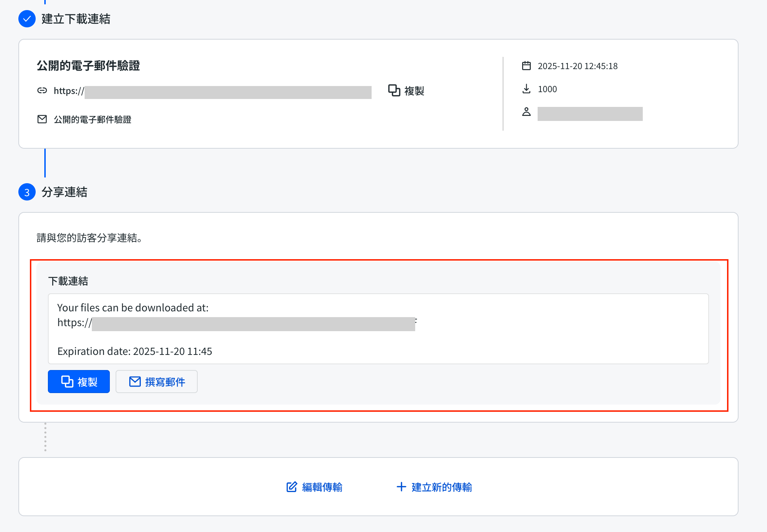
Task: Click "Your files can be downloaded at:" text
Action: click(133, 308)
